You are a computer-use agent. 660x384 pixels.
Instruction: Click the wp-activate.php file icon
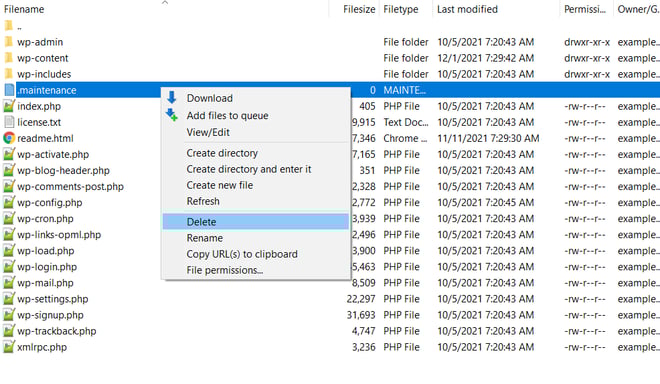9,155
